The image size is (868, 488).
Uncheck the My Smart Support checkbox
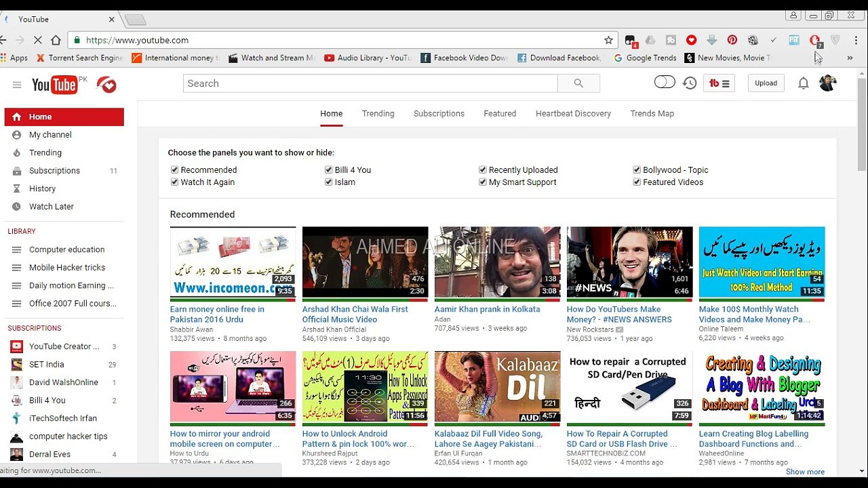pos(483,182)
